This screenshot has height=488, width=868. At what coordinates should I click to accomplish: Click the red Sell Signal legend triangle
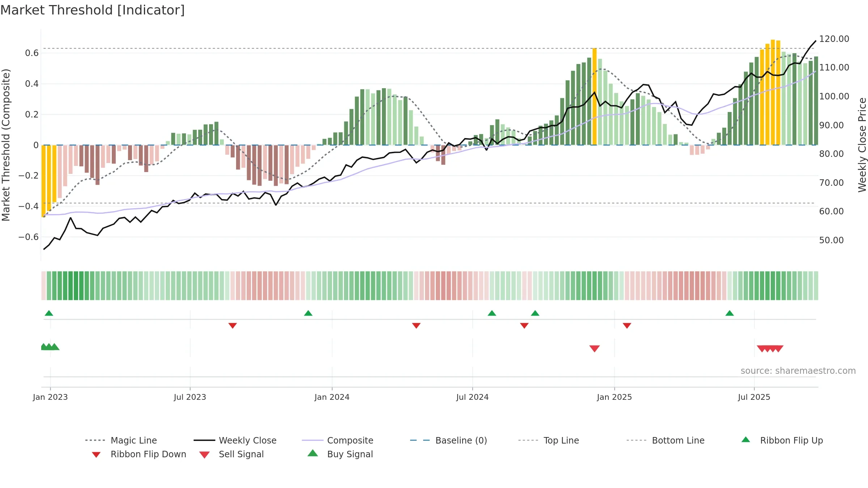(x=204, y=455)
